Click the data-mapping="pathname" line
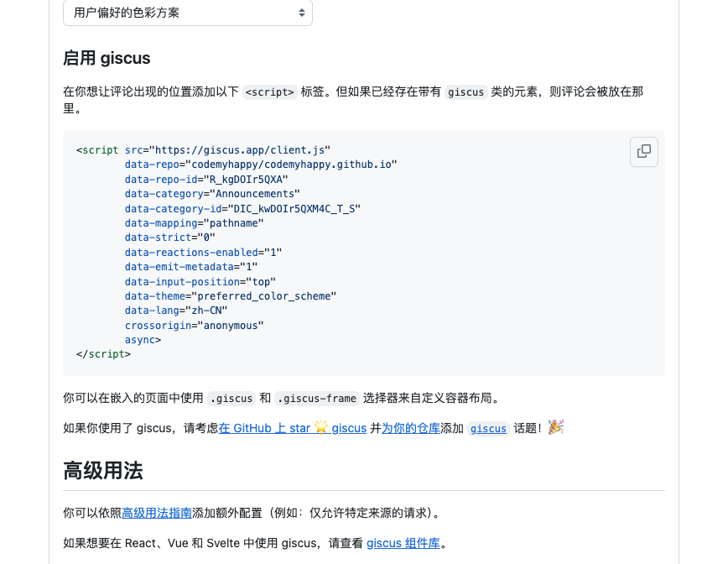728x564 pixels. pyautogui.click(x=194, y=223)
